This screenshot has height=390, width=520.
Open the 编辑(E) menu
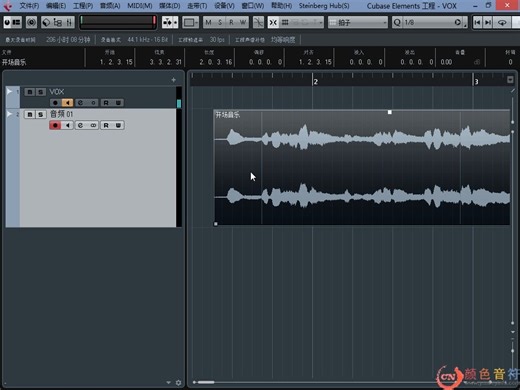pos(56,6)
